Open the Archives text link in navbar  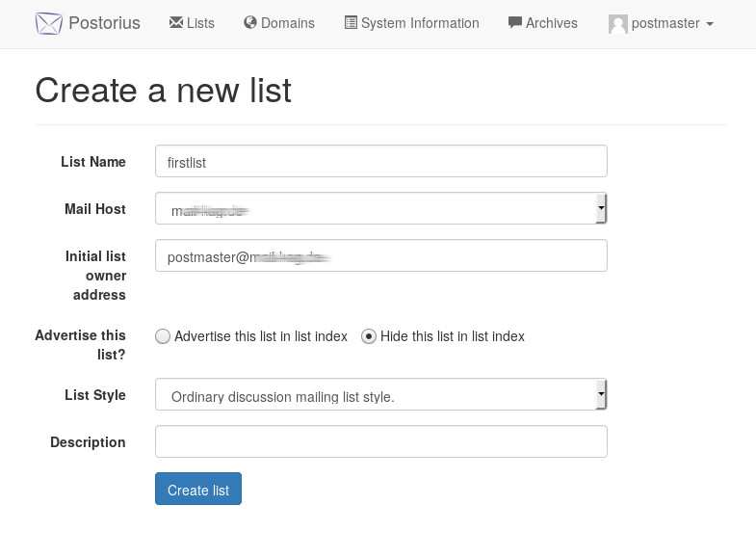pos(552,23)
